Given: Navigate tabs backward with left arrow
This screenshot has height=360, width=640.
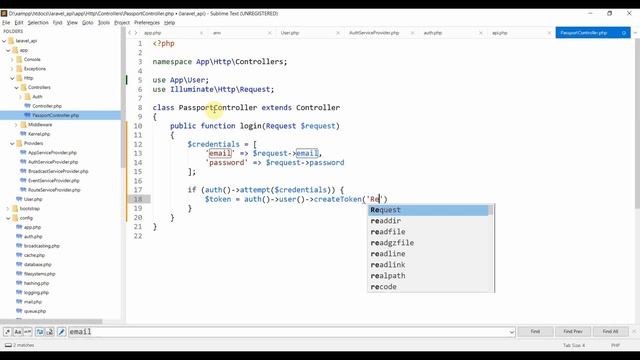Looking at the screenshot, I should [130, 33].
